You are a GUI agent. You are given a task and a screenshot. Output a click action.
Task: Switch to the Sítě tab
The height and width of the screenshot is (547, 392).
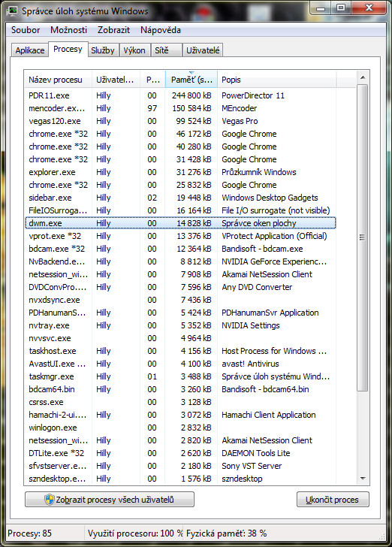tap(161, 50)
